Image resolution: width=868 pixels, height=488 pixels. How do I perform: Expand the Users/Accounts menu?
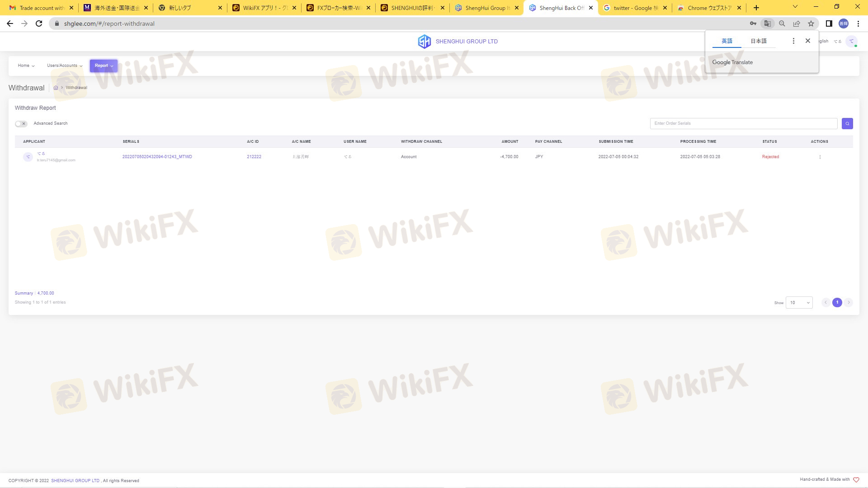point(65,66)
